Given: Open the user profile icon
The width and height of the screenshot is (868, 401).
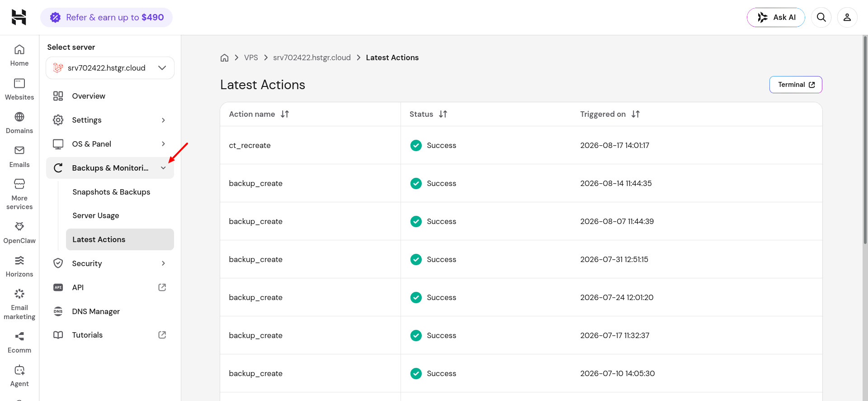Looking at the screenshot, I should 847,17.
